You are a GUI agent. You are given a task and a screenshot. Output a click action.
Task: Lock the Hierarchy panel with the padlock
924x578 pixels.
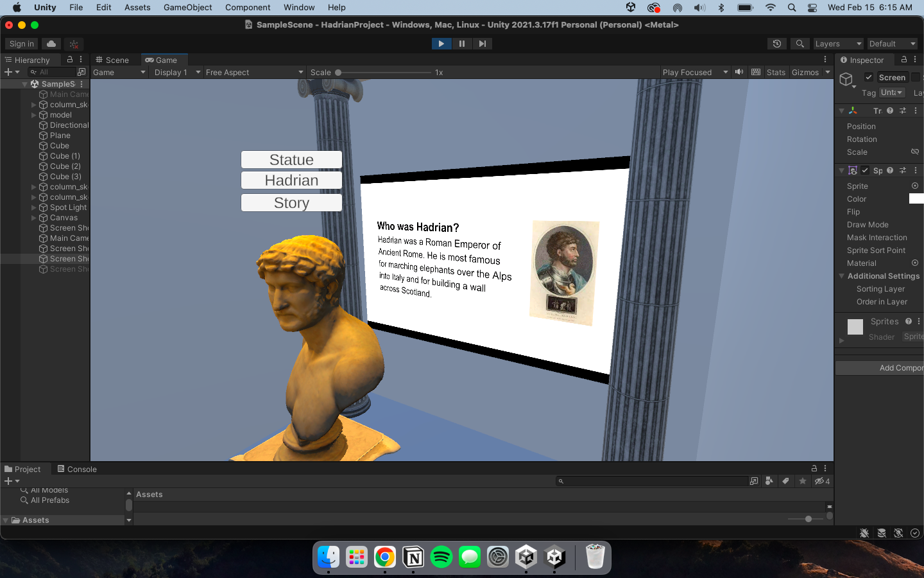(x=70, y=59)
